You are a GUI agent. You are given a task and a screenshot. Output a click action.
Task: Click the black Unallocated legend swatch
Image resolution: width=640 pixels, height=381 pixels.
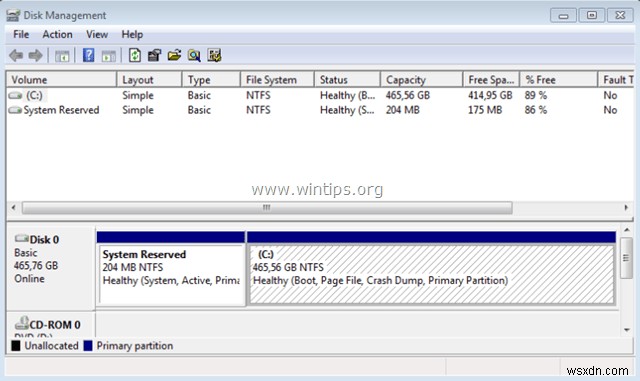(16, 346)
